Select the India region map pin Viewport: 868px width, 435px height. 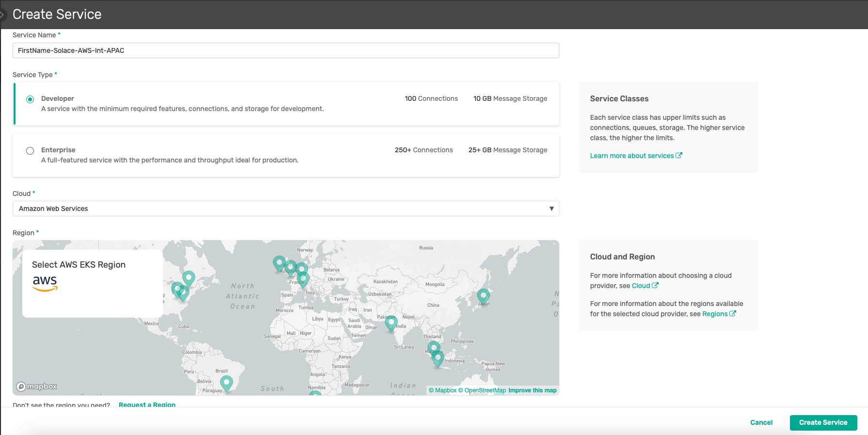click(x=391, y=322)
